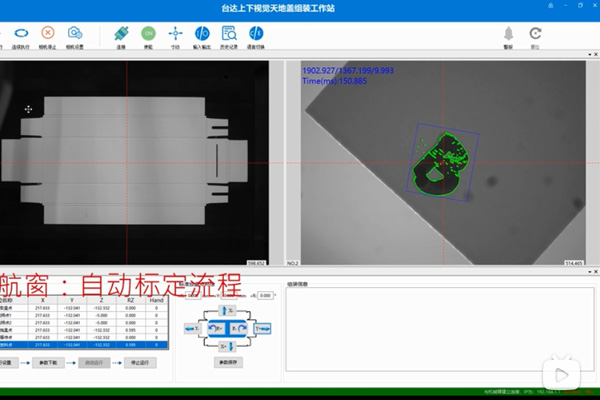Click the lock icon in title bar

(551, 5)
